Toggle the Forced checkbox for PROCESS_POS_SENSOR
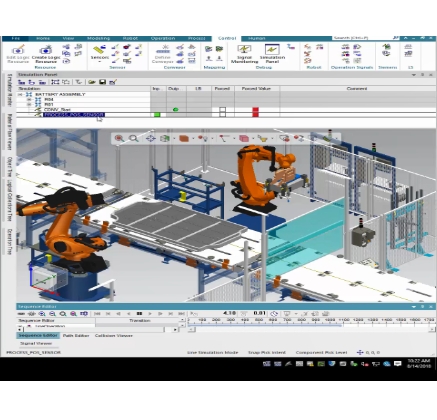This screenshot has width=437, height=420. [222, 114]
